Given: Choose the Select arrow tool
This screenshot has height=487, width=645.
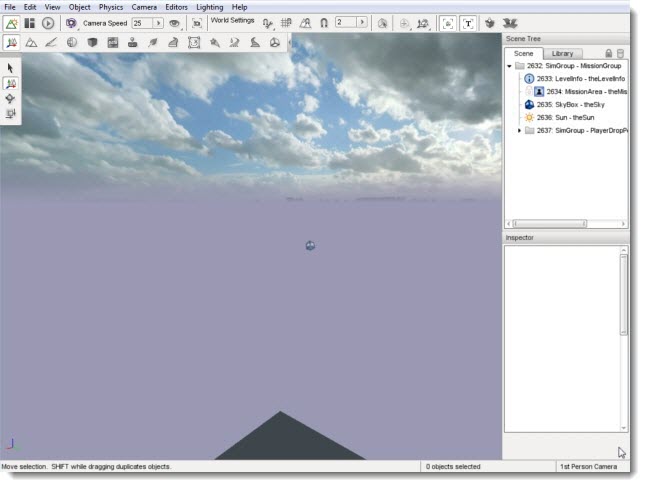Looking at the screenshot, I should pos(10,68).
